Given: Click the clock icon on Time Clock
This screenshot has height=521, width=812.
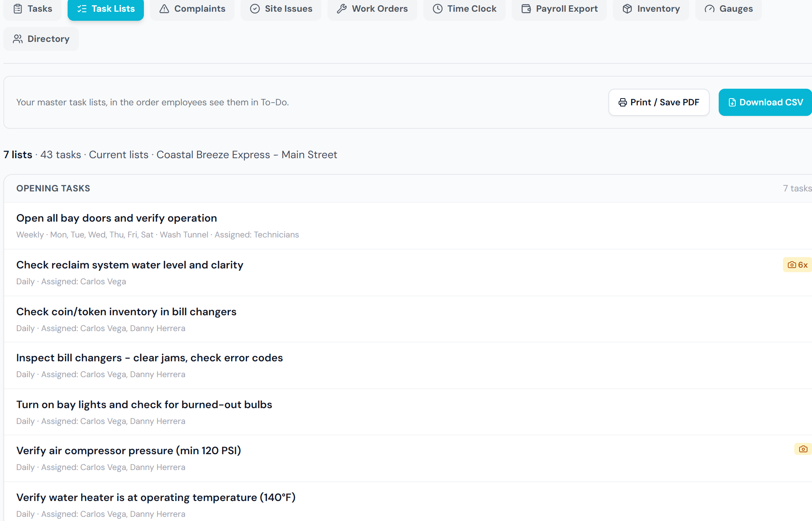Looking at the screenshot, I should click(x=438, y=9).
